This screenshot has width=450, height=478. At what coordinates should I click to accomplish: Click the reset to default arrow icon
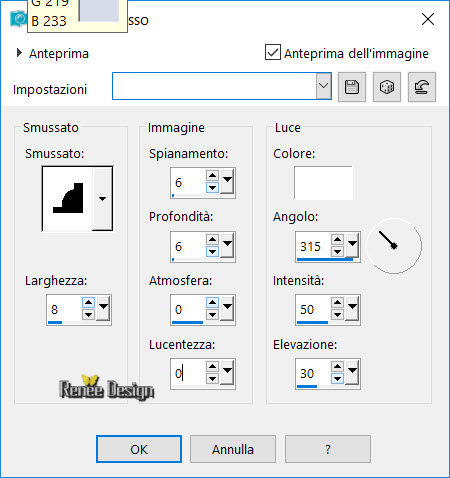point(422,87)
